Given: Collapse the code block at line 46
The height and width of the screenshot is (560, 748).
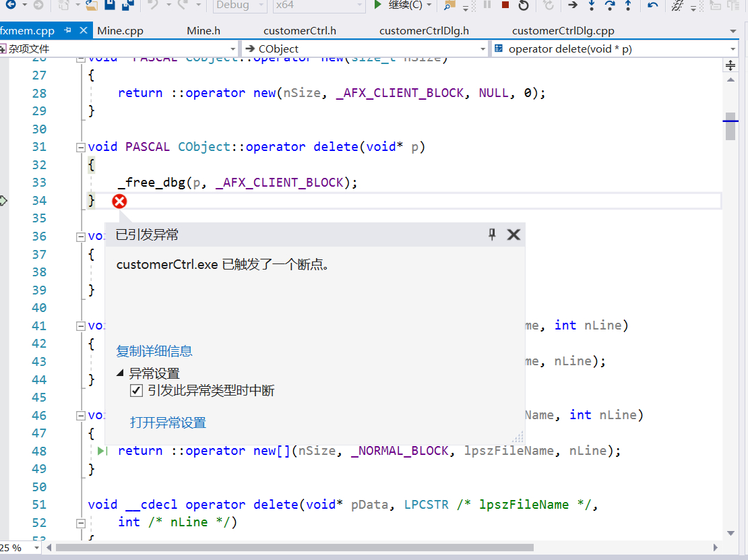Looking at the screenshot, I should pyautogui.click(x=81, y=416).
